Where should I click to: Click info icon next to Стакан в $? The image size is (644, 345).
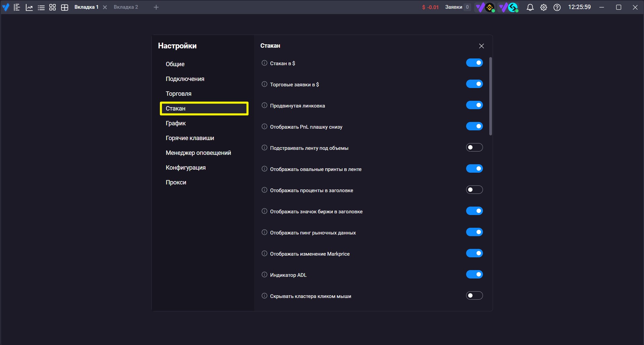(x=264, y=63)
